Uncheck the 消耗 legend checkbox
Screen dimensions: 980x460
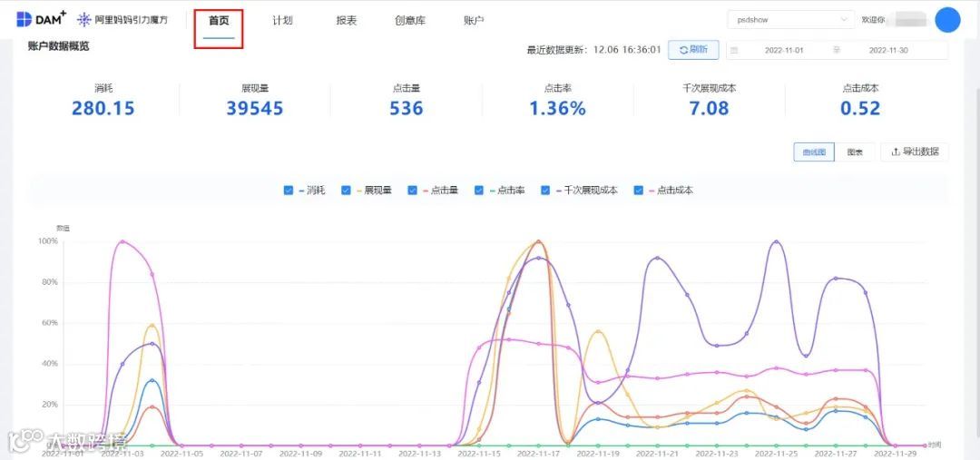[x=289, y=190]
